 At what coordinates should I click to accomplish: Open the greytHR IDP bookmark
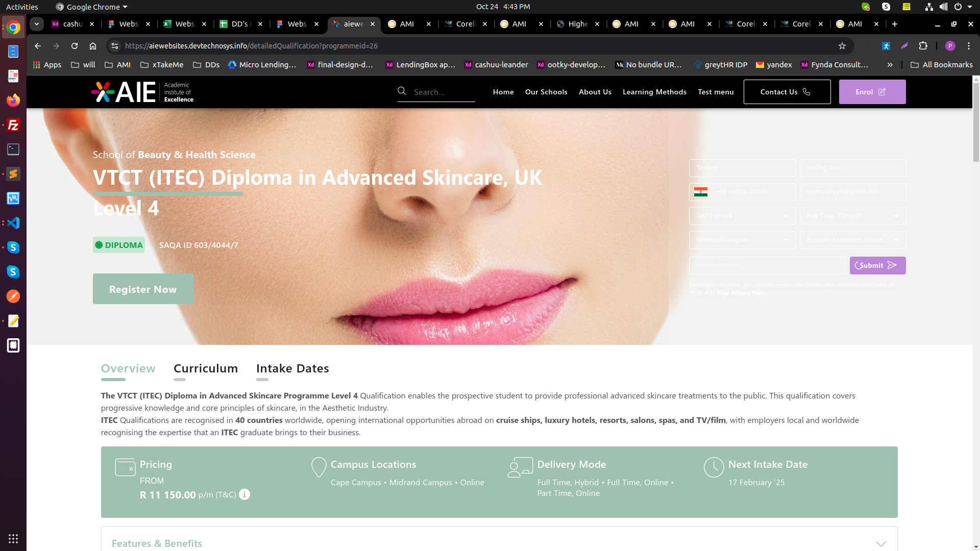pyautogui.click(x=720, y=65)
